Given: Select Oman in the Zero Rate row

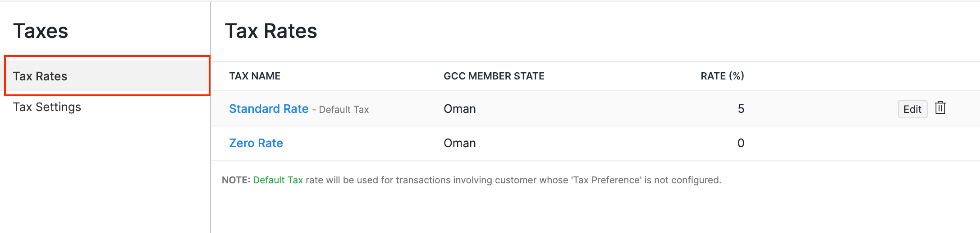Looking at the screenshot, I should [x=460, y=143].
